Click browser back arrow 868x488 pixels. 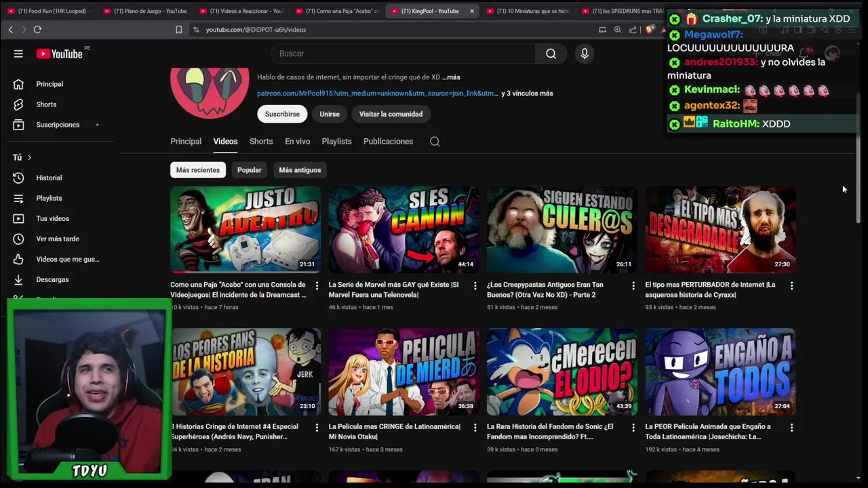click(x=11, y=30)
